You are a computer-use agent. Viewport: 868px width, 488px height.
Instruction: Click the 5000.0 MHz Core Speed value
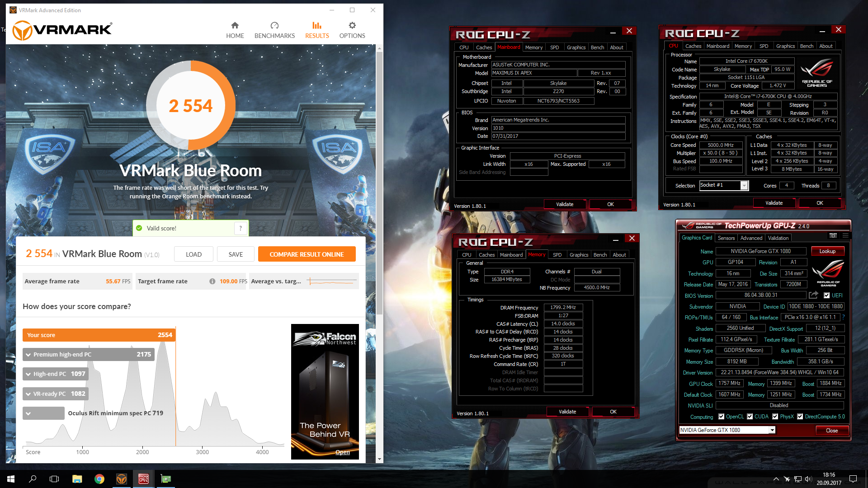(721, 145)
